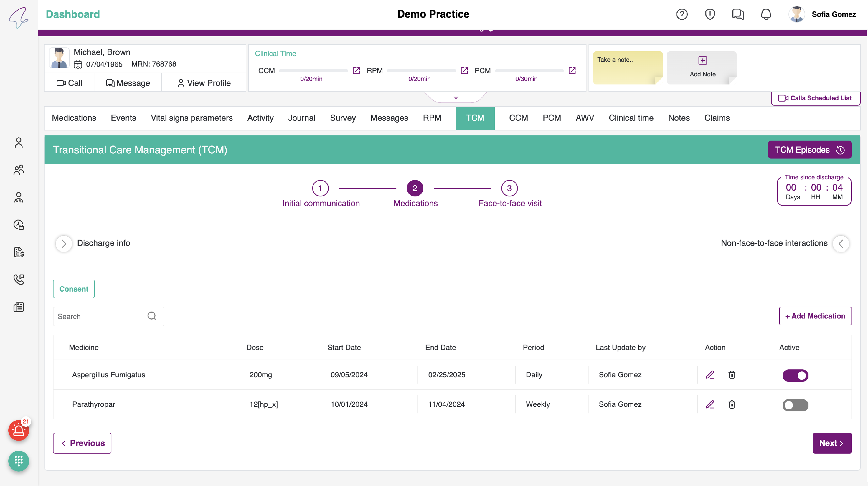The width and height of the screenshot is (868, 486).
Task: Open CCM clinical time popout icon
Action: coord(356,70)
